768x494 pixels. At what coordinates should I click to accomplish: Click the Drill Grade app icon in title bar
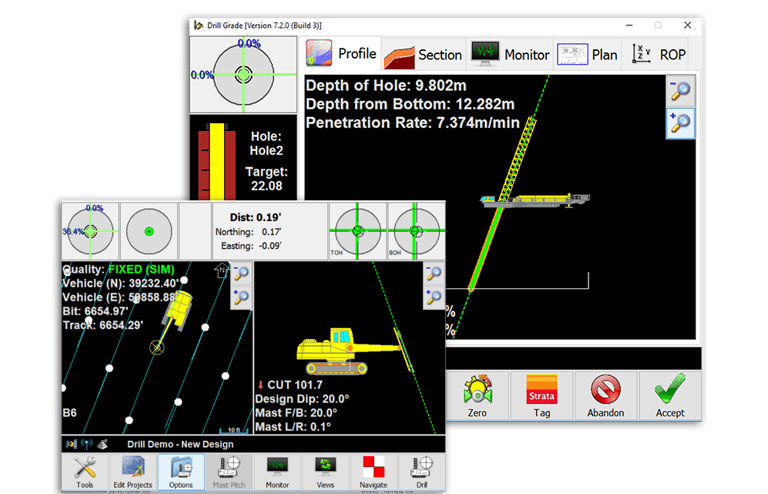coord(198,25)
